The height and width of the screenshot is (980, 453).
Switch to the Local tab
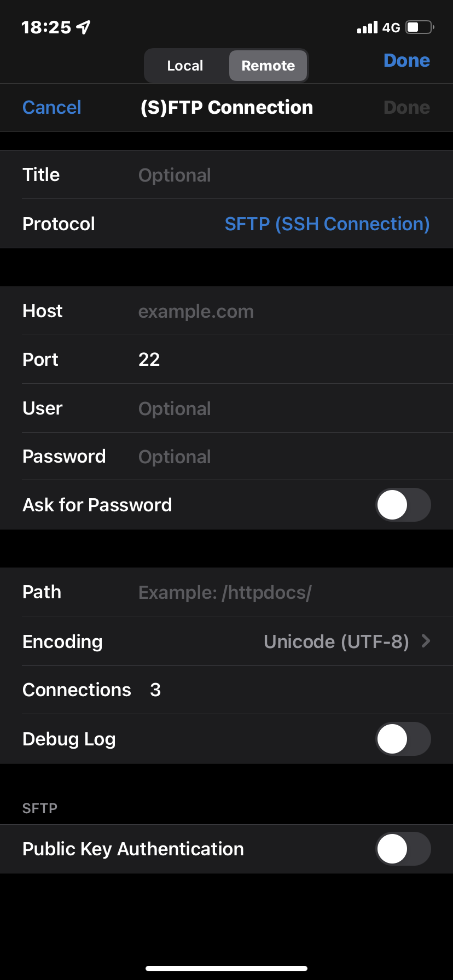185,66
